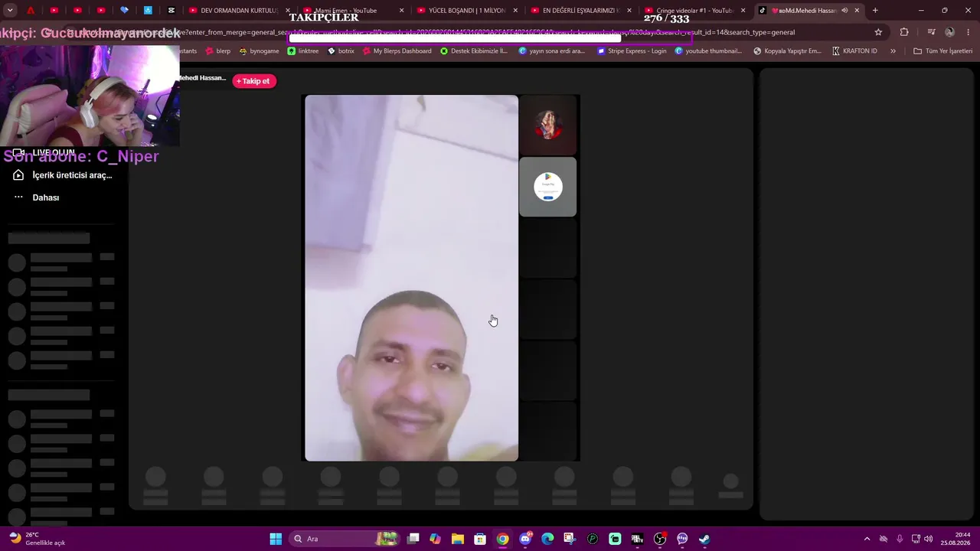This screenshot has width=980, height=551.
Task: Switch to the Mami Emen - YouTube tab
Action: [x=351, y=11]
